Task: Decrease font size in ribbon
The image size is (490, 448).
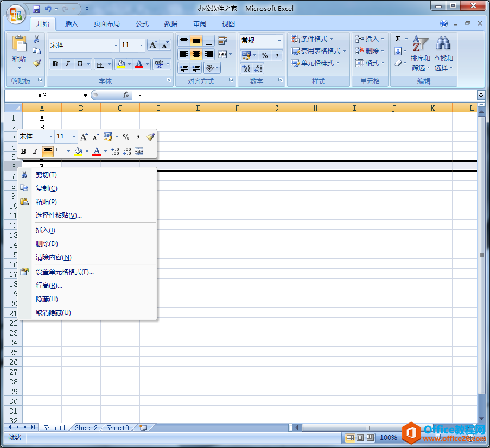Action: coord(164,45)
